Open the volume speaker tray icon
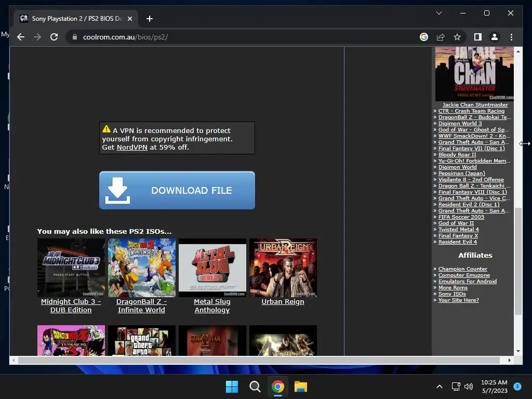This screenshot has height=399, width=532. click(x=469, y=387)
